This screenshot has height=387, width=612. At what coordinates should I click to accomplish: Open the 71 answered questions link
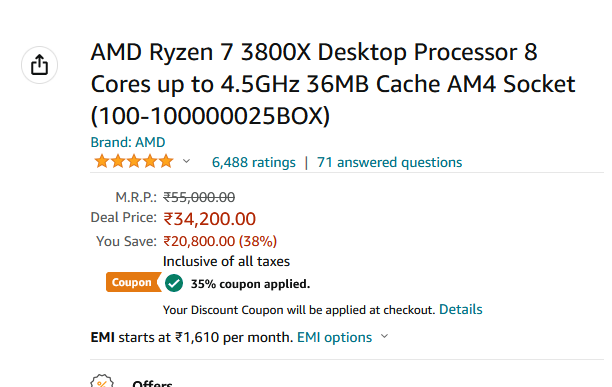(390, 162)
